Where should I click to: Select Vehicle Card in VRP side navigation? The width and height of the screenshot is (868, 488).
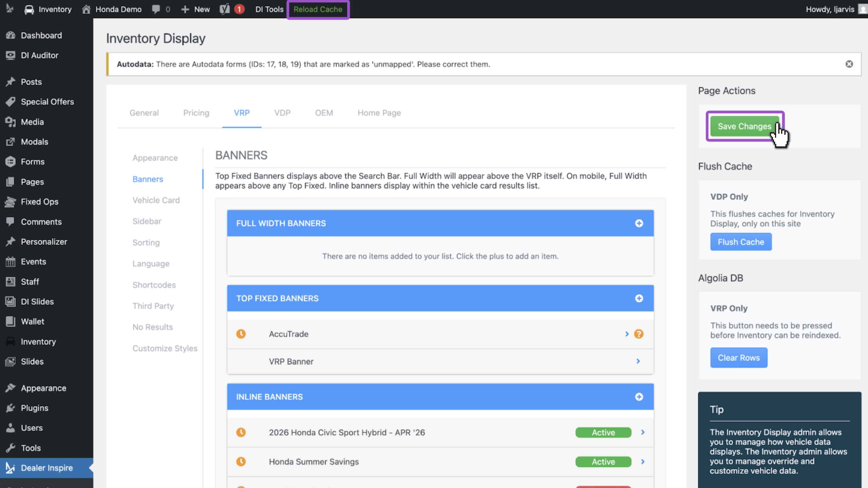click(156, 200)
